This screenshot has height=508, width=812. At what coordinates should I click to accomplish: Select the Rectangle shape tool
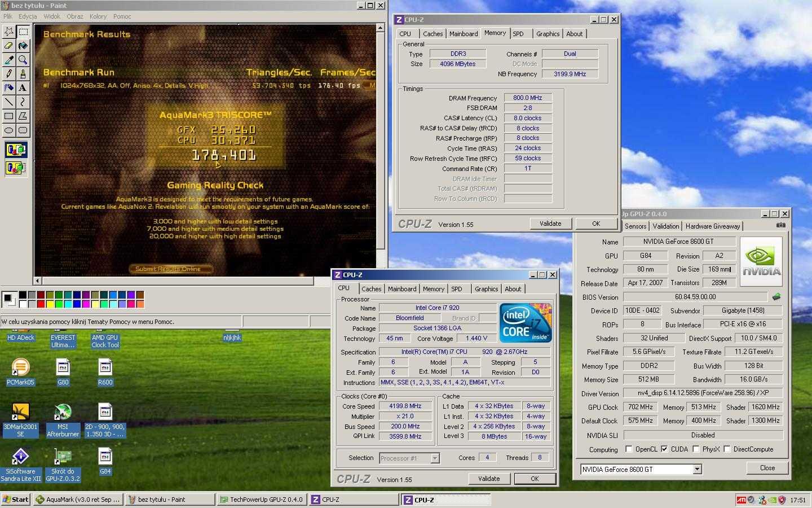tap(9, 116)
